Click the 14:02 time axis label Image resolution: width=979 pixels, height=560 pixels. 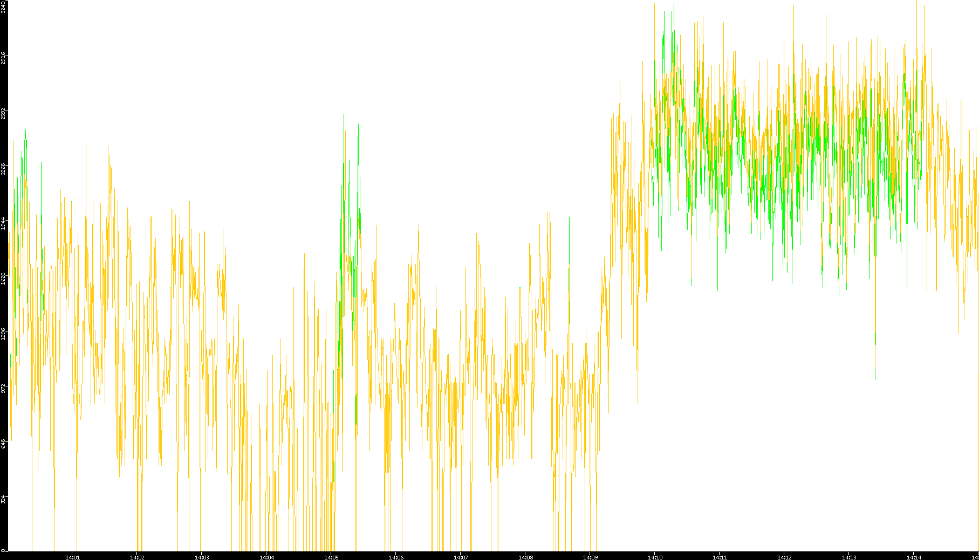point(138,557)
